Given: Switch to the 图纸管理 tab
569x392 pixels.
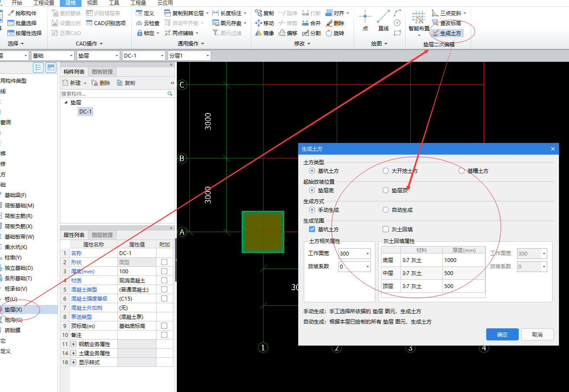Looking at the screenshot, I should (102, 71).
